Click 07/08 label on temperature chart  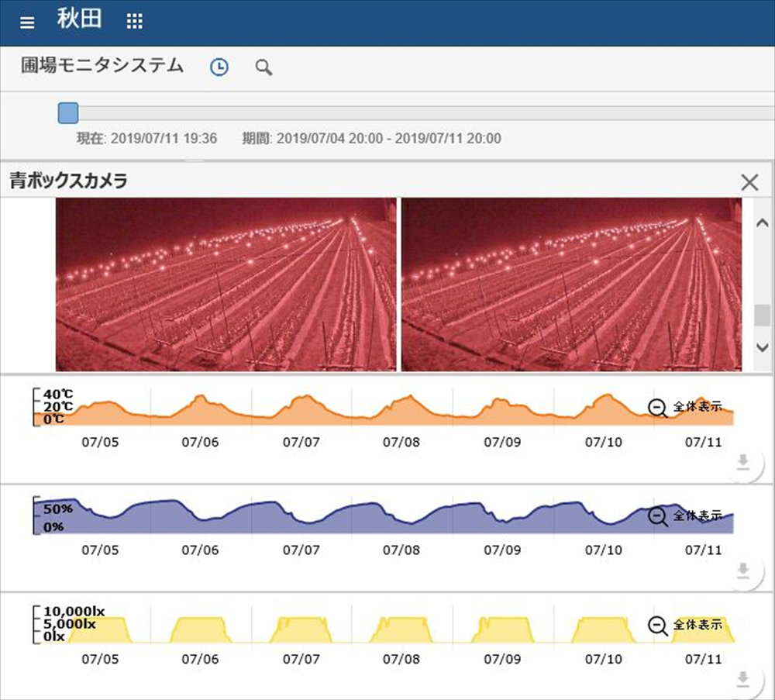(x=401, y=442)
